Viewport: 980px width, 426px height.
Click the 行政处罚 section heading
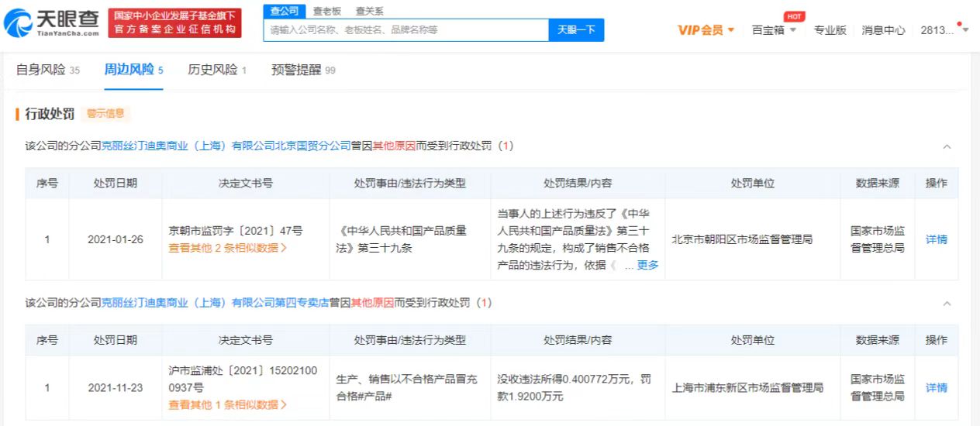coord(50,114)
